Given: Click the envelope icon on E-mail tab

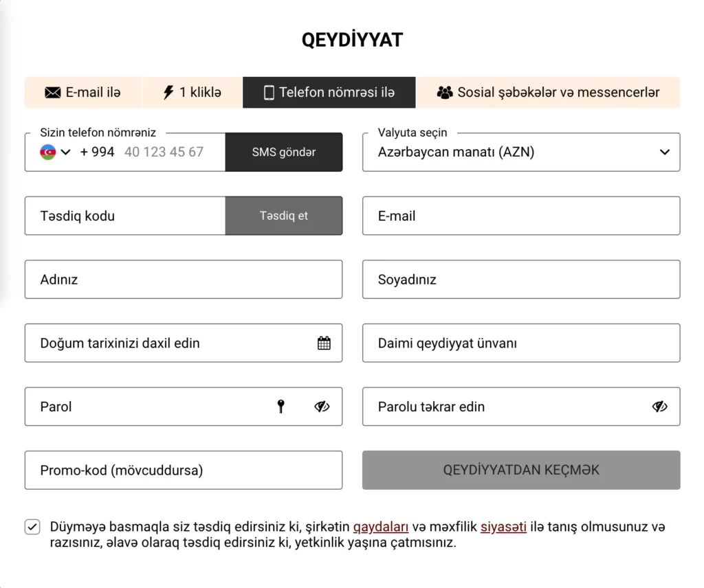Looking at the screenshot, I should [53, 92].
